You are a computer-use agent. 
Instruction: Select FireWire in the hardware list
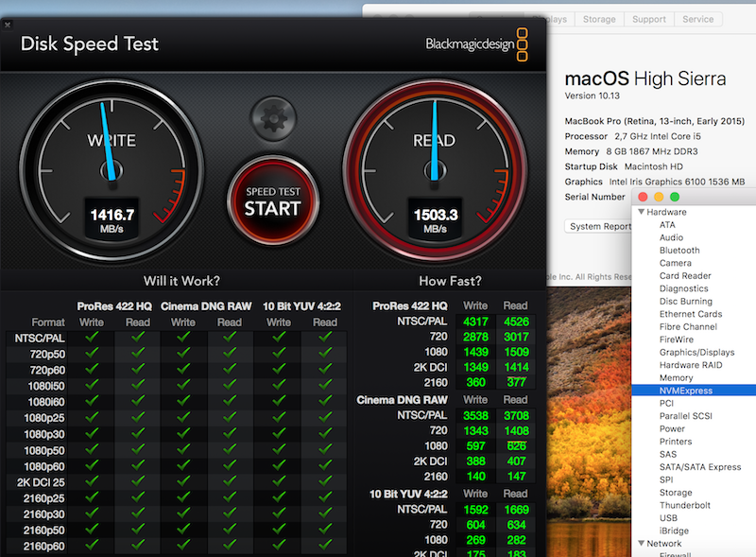point(677,339)
